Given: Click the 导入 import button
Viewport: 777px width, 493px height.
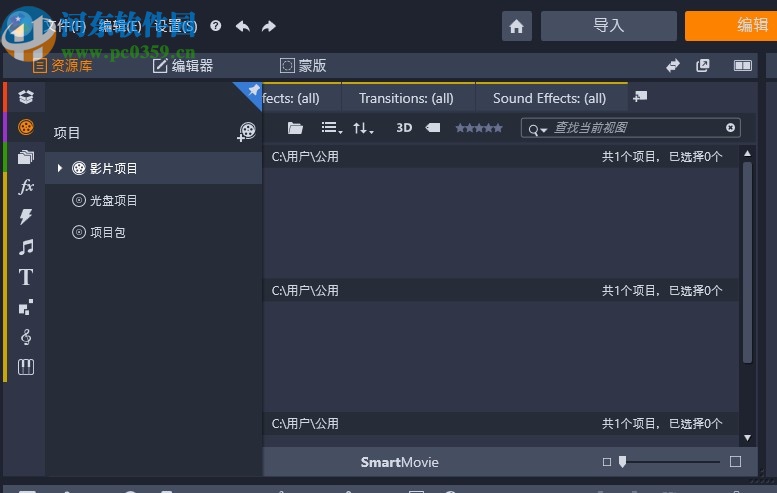Looking at the screenshot, I should tap(609, 26).
